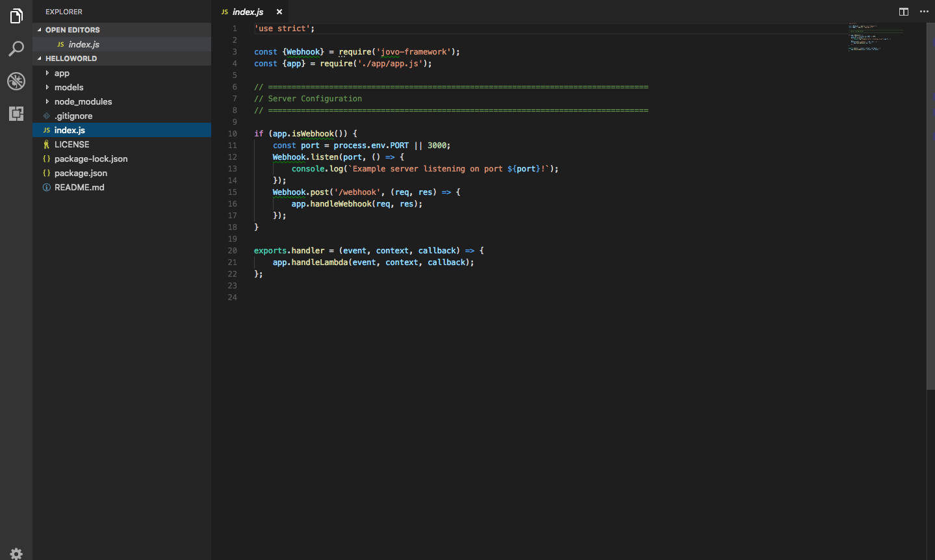
Task: Click the key icon beside LICENSE
Action: pyautogui.click(x=46, y=144)
